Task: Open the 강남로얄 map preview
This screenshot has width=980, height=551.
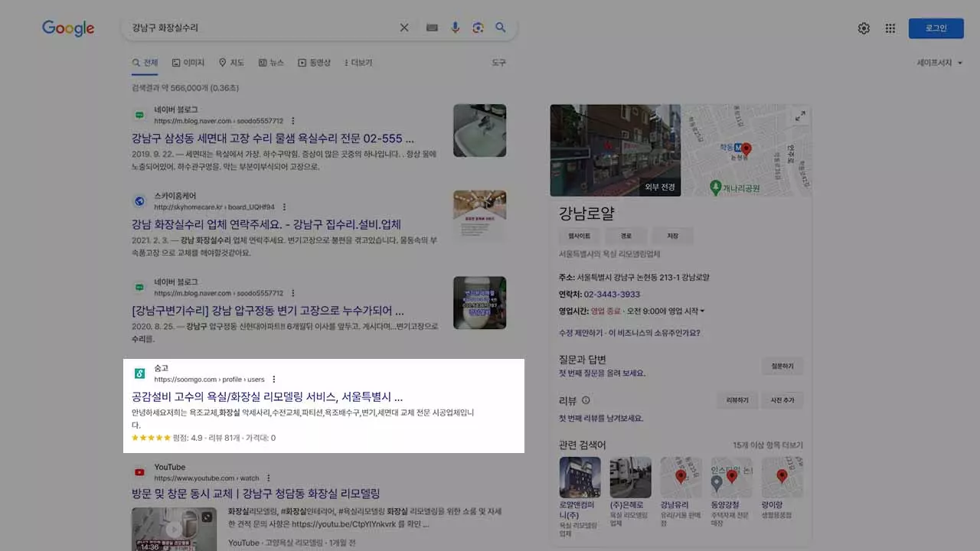Action: (746, 150)
